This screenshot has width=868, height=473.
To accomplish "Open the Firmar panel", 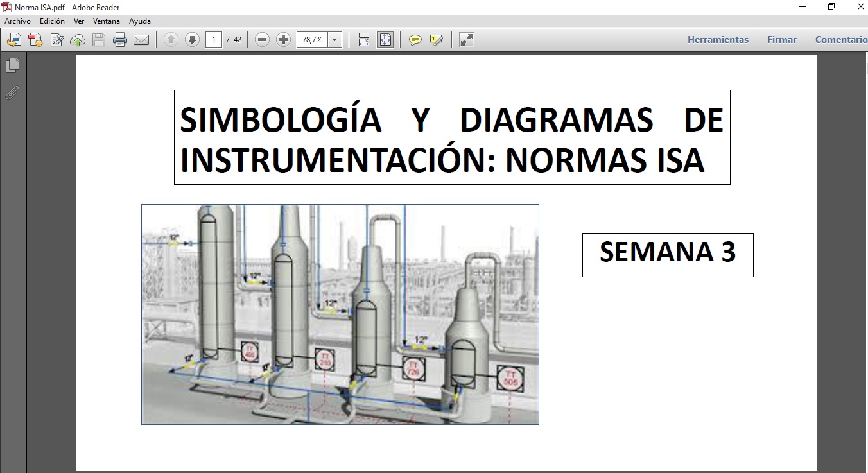I will tap(781, 39).
